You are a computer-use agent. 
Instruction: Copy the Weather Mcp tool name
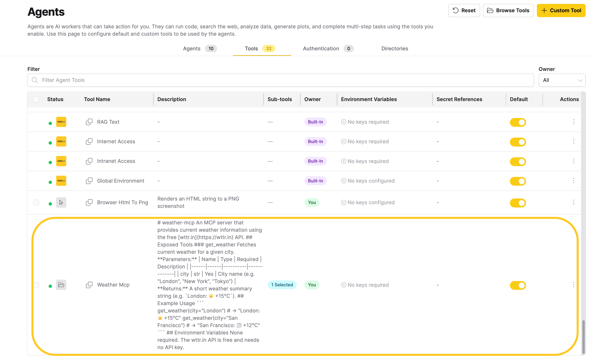[89, 285]
